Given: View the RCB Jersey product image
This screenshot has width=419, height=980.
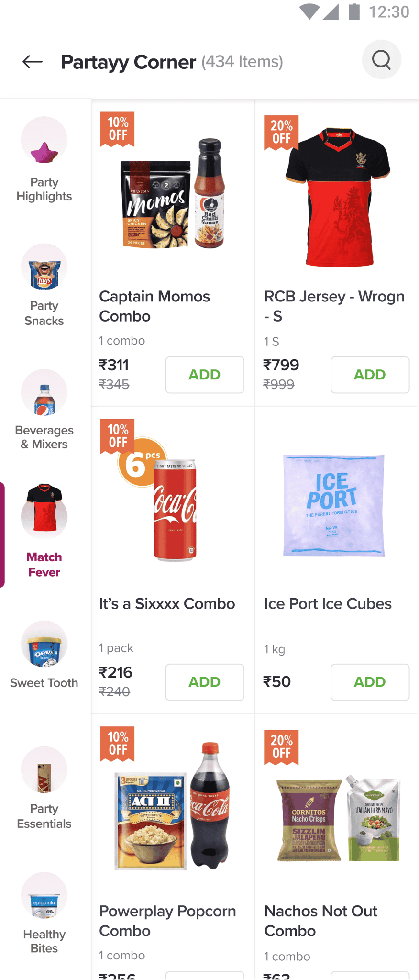Looking at the screenshot, I should [x=338, y=197].
